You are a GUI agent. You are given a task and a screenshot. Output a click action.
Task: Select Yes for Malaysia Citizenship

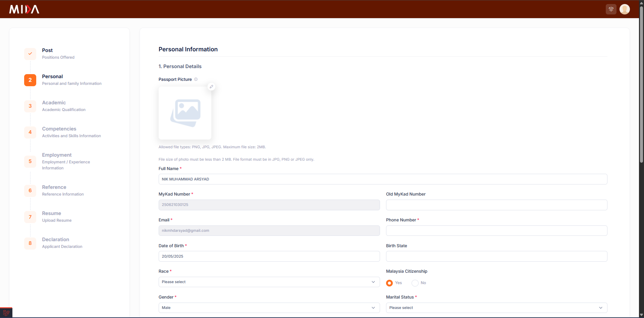389,283
